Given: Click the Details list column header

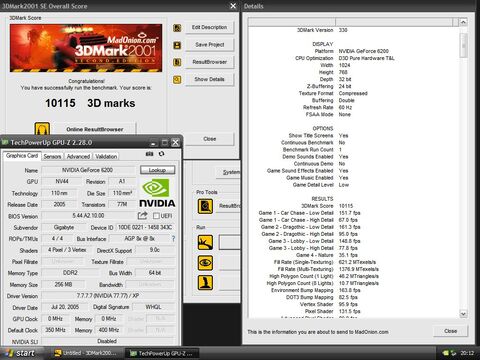Looking at the screenshot, I should [x=353, y=22].
